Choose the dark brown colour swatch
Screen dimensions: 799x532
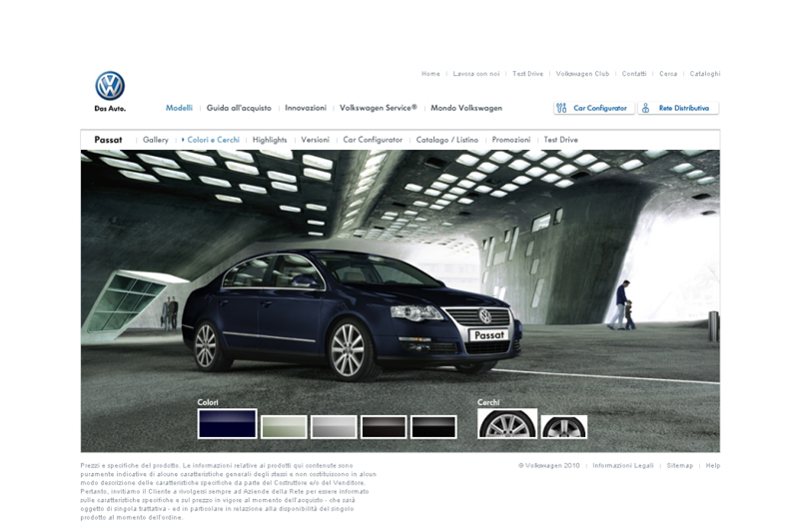coord(384,427)
